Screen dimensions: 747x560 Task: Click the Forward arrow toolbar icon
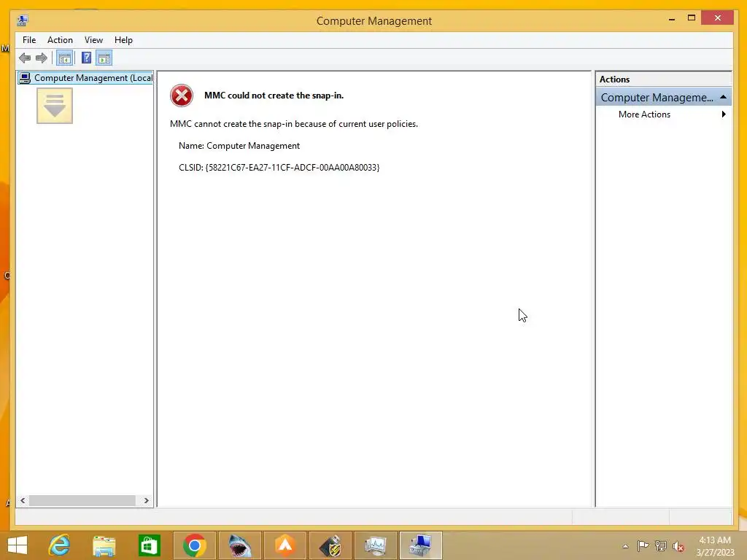[42, 58]
